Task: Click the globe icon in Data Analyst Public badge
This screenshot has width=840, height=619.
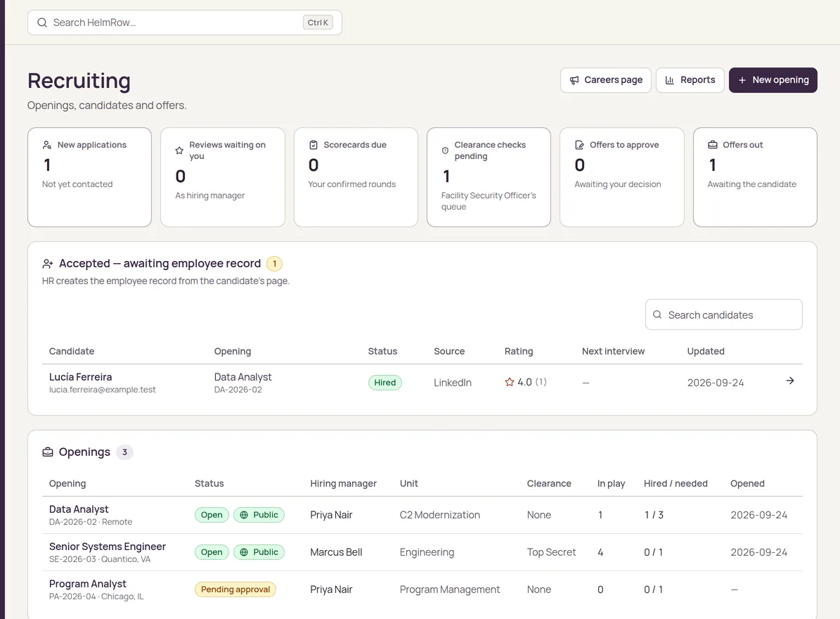Action: click(x=244, y=515)
